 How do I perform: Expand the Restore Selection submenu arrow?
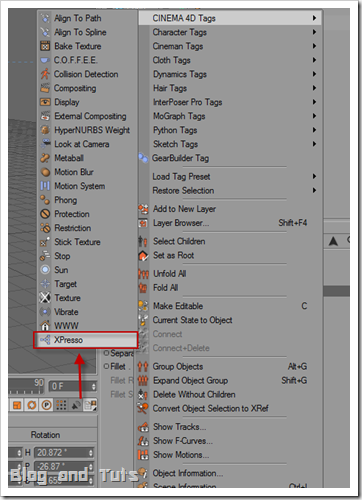(314, 190)
